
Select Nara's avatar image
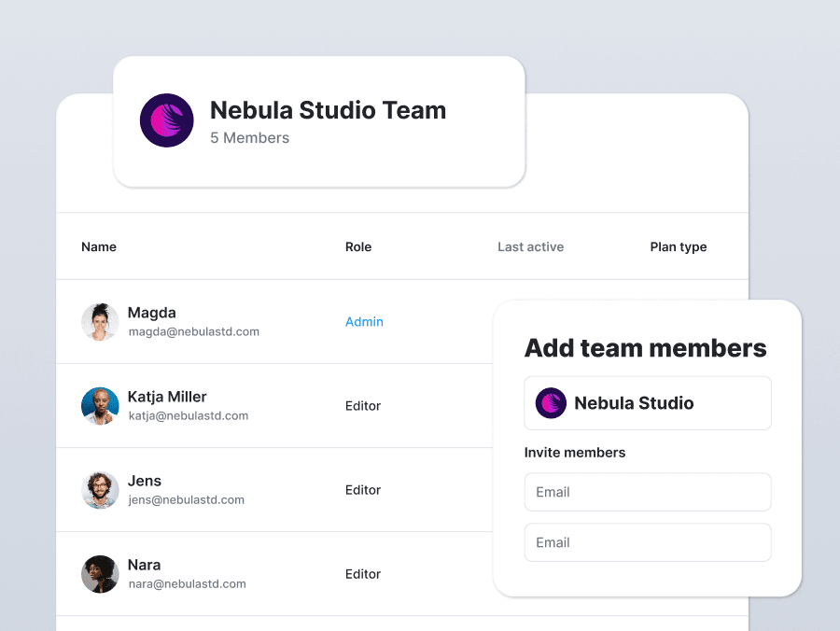click(100, 574)
